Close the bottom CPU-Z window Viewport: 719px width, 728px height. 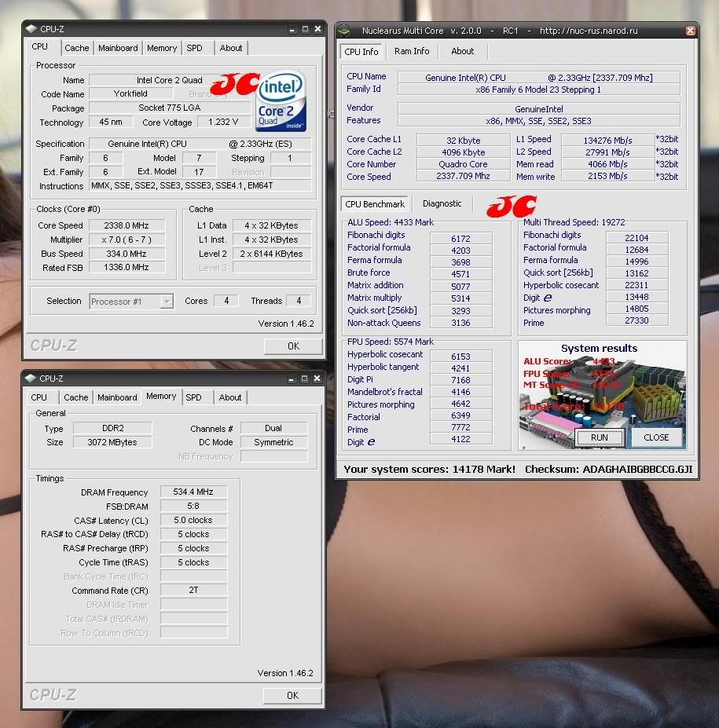tap(317, 379)
